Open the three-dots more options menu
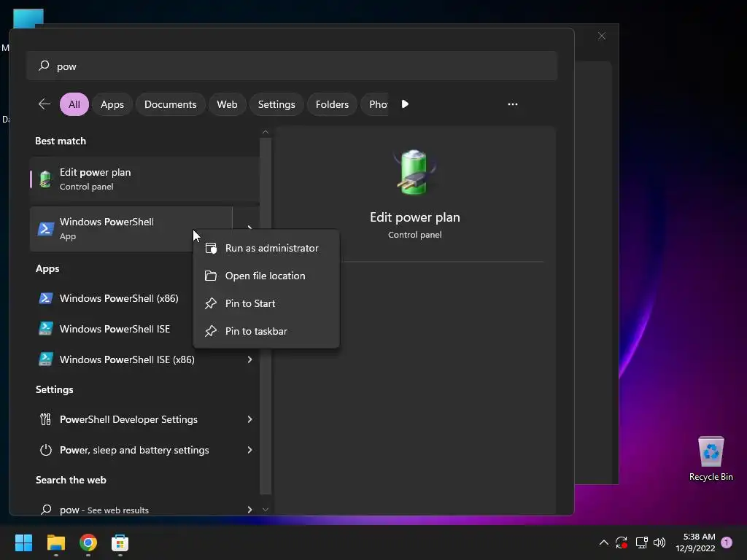747x560 pixels. tap(513, 104)
